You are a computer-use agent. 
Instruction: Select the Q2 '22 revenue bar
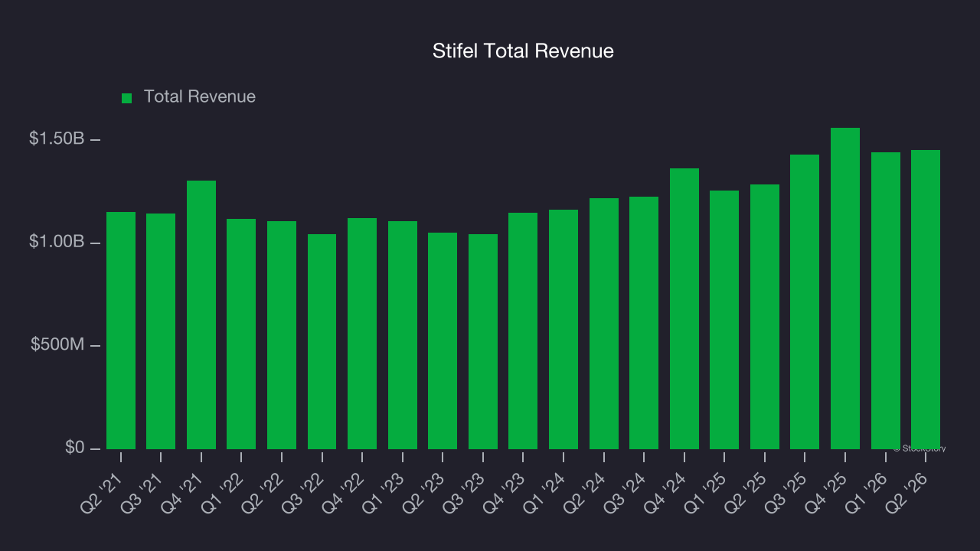click(282, 335)
